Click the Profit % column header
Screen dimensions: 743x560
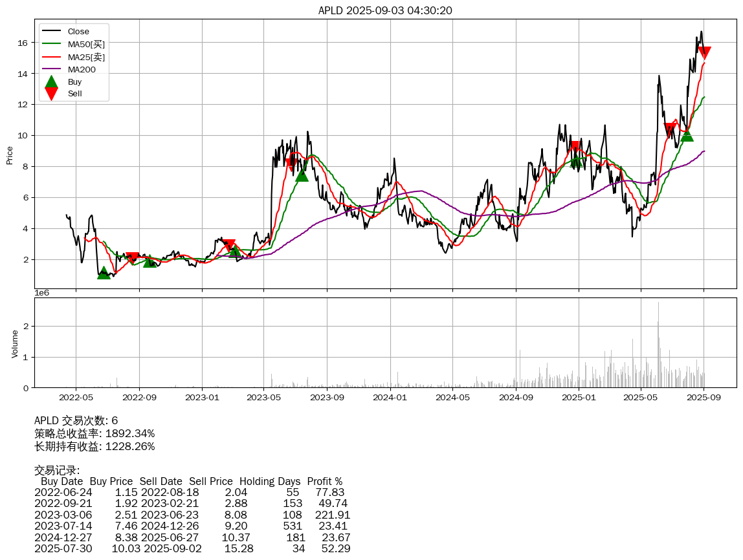324,481
